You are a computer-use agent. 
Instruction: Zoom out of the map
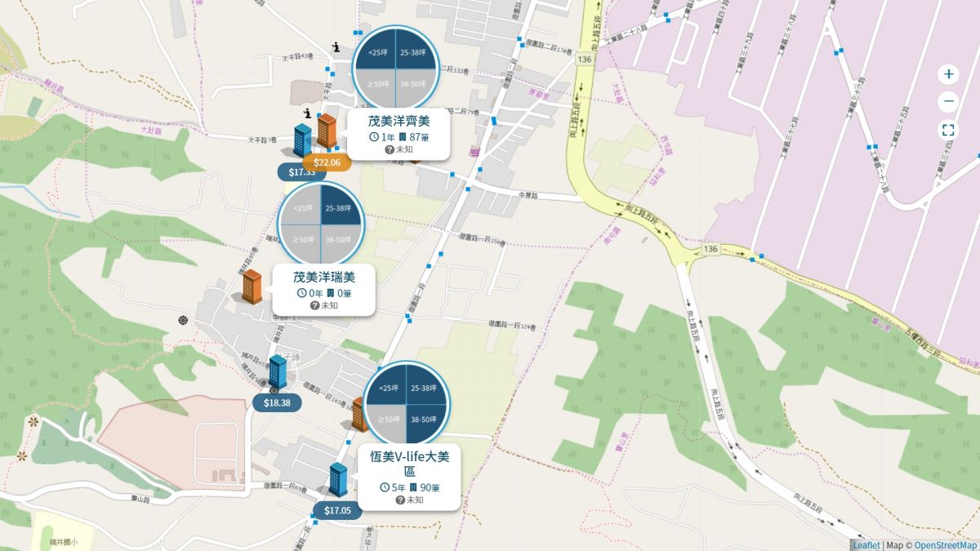pyautogui.click(x=948, y=102)
